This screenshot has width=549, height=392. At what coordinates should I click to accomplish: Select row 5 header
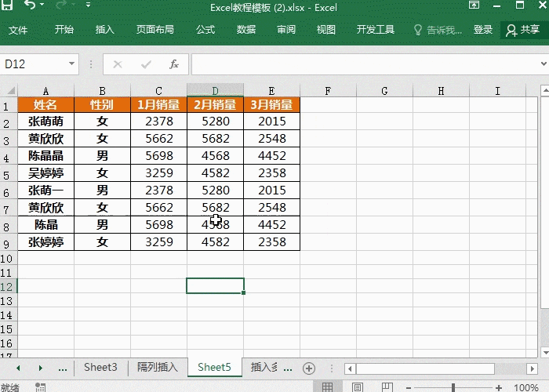pyautogui.click(x=7, y=173)
